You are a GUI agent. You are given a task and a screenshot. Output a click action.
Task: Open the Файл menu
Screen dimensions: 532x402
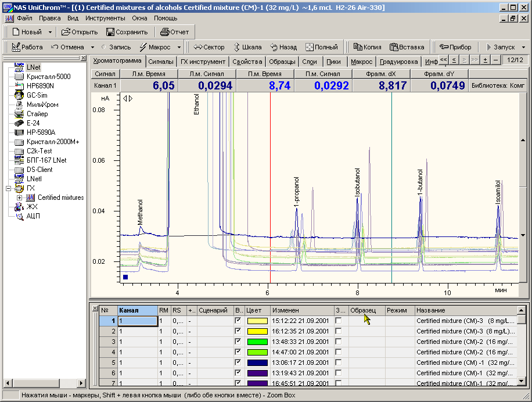24,19
